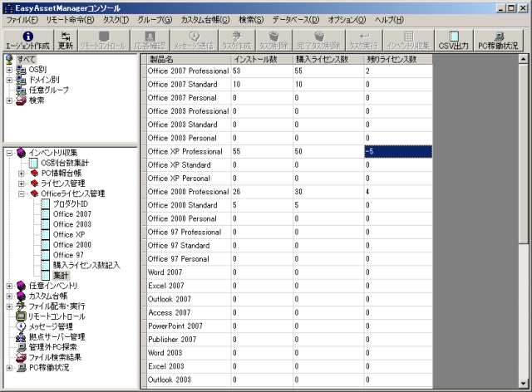
Task: Expand the ドメイン別 node
Action: [9, 80]
